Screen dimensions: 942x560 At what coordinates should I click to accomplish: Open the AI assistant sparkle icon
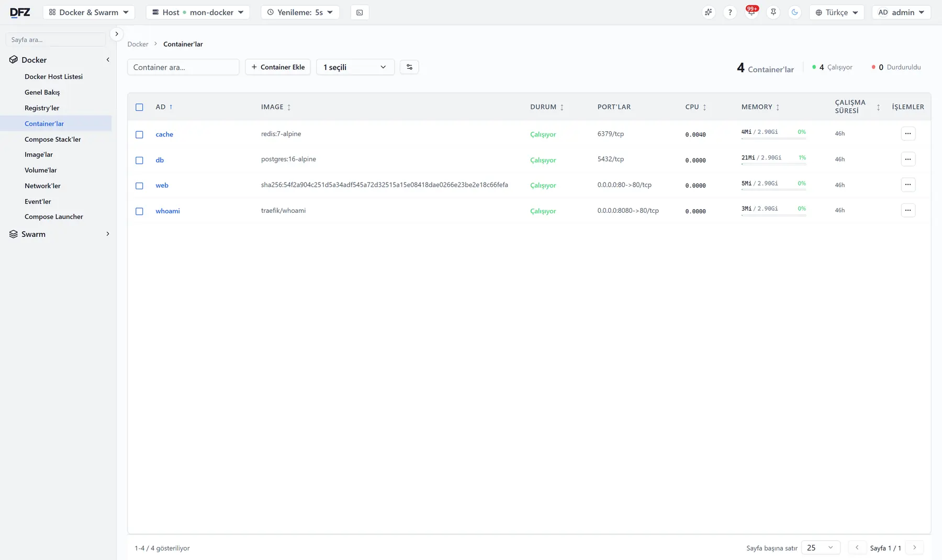point(708,12)
